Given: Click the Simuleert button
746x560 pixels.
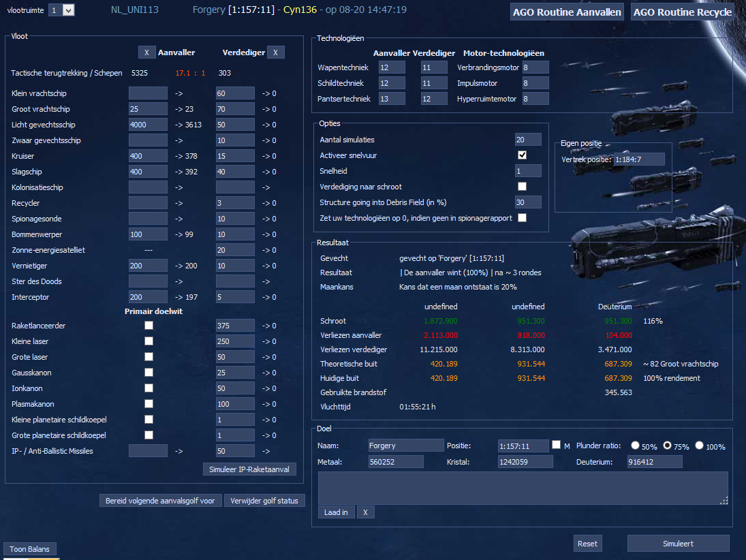Looking at the screenshot, I should coord(678,544).
